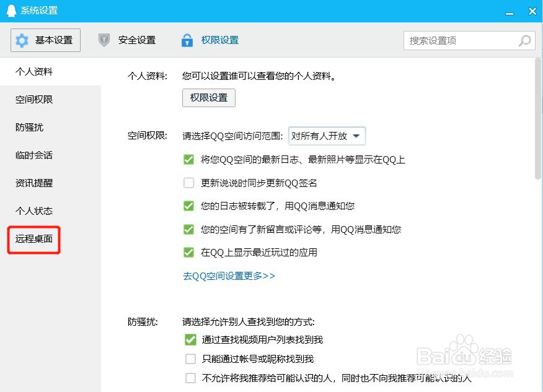Open the 对所有人开放 dropdown
The width and height of the screenshot is (543, 392).
[x=327, y=136]
